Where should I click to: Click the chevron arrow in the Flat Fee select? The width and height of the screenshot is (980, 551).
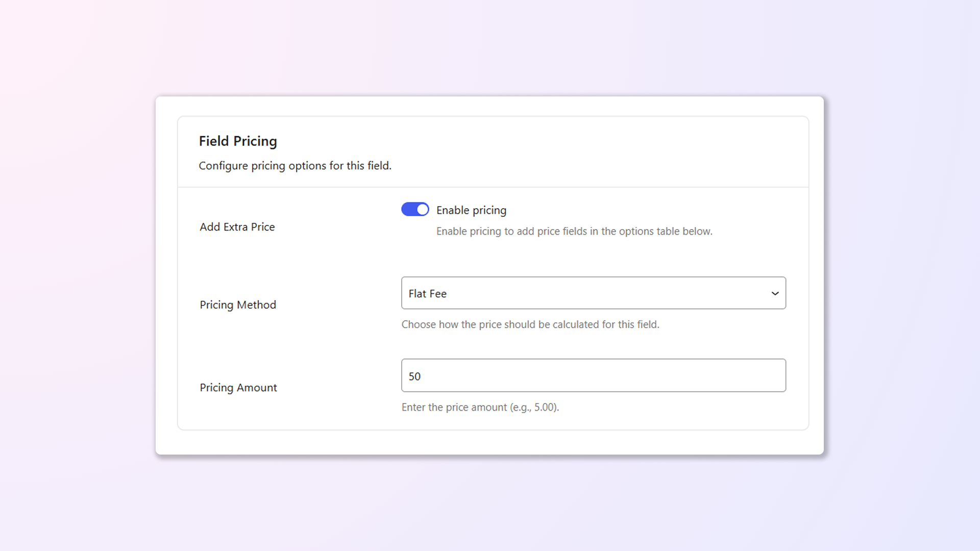[775, 293]
